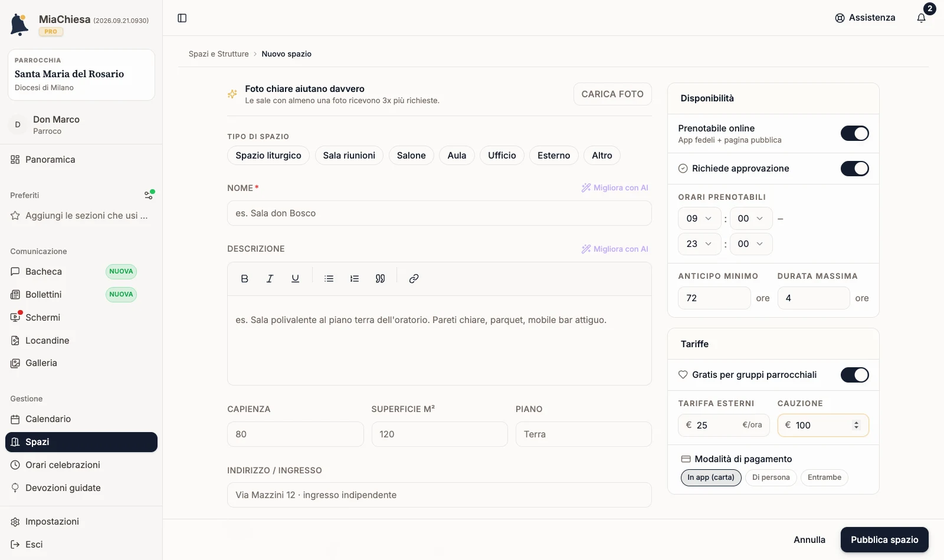Click the star icon next to Aggiungi le sezioni
The image size is (944, 560).
15,216
